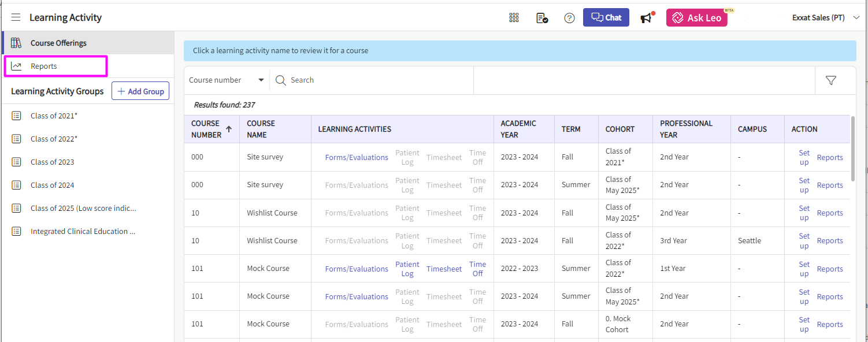Open the help question mark icon
The height and width of the screenshot is (342, 868).
[569, 18]
